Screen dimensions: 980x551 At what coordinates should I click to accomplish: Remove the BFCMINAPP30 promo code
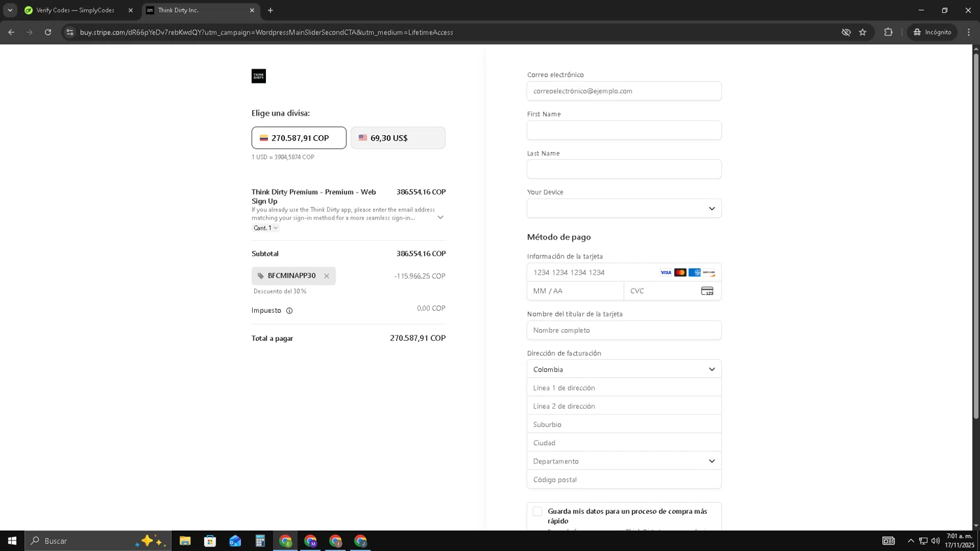click(327, 276)
